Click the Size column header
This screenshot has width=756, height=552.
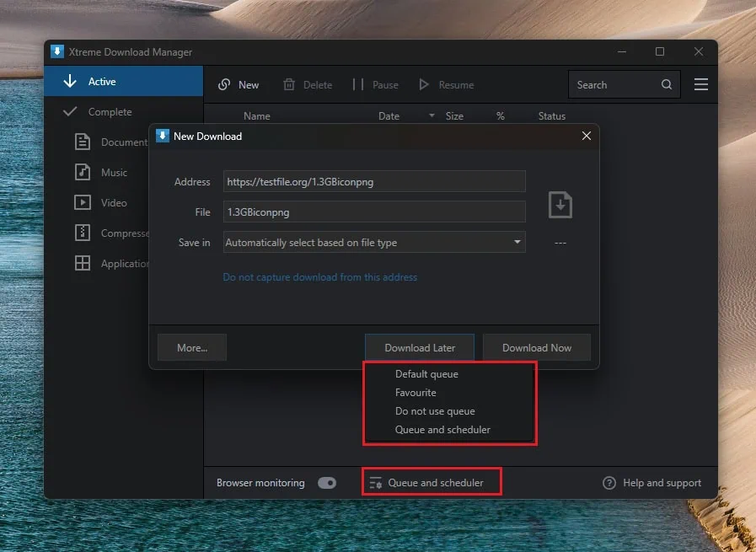tap(454, 115)
